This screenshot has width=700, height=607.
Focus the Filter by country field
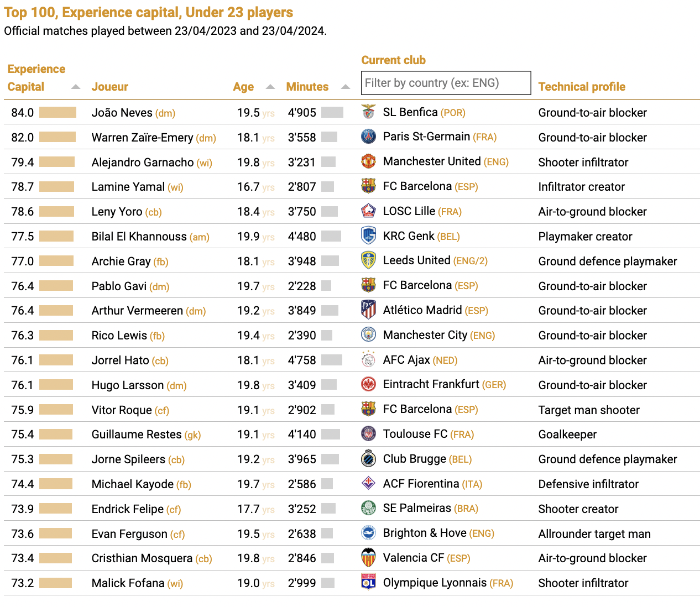pos(446,83)
